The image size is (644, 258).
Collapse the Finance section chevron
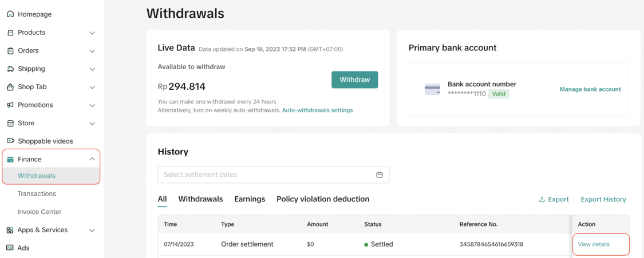pos(92,159)
